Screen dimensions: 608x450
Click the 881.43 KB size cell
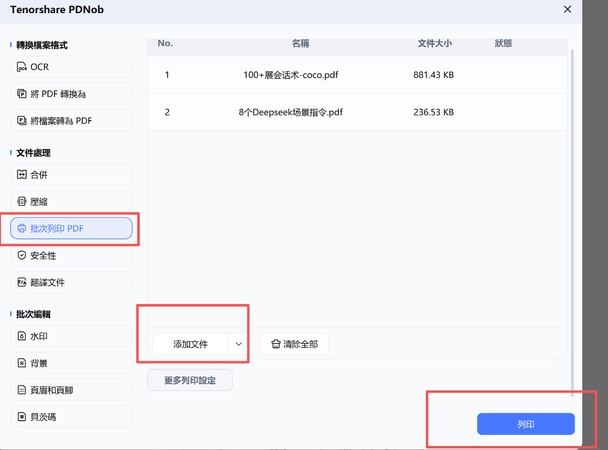coord(434,75)
